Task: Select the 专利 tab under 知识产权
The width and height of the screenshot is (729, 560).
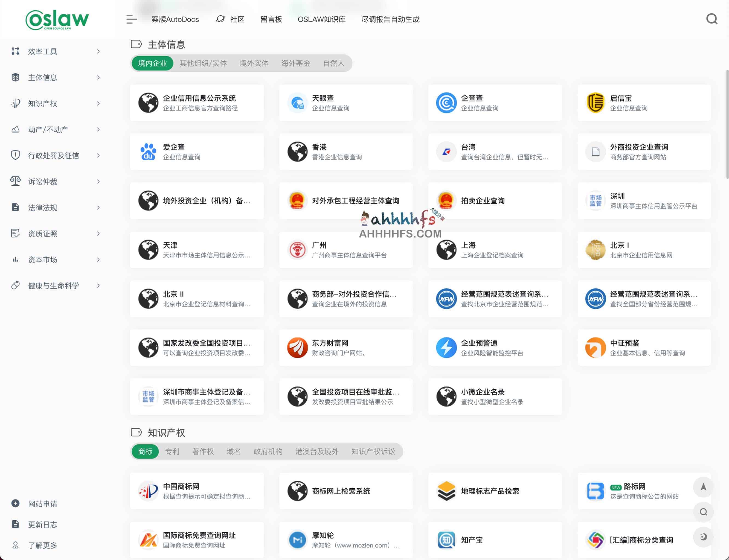Action: click(172, 452)
